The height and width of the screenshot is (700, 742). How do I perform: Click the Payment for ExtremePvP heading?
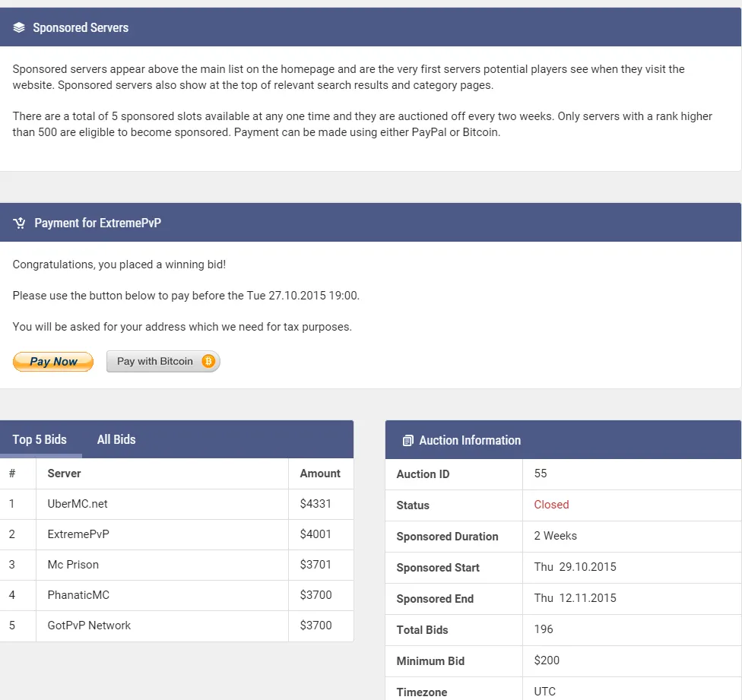pos(97,223)
